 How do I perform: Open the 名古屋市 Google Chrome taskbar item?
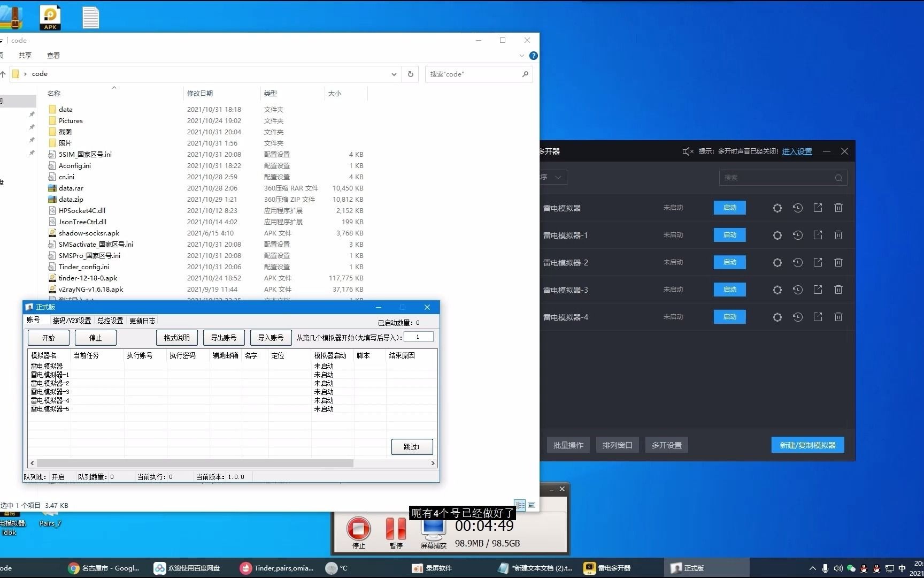click(x=104, y=568)
